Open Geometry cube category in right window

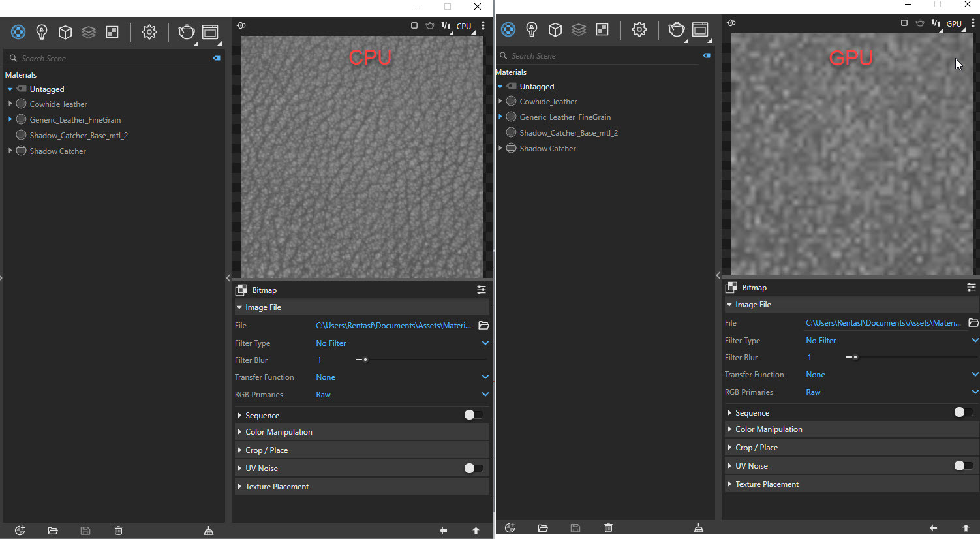[555, 29]
